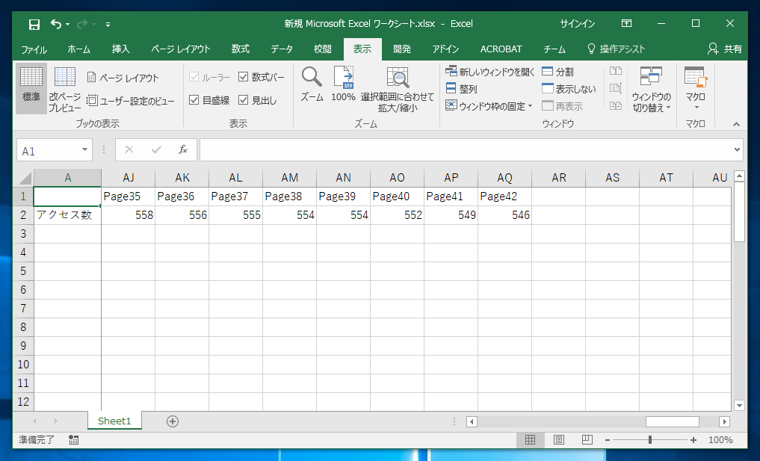760x461 pixels.
Task: Expand the Freeze Panes (ウィンドウ枠の固定) dropdown
Action: (x=530, y=106)
